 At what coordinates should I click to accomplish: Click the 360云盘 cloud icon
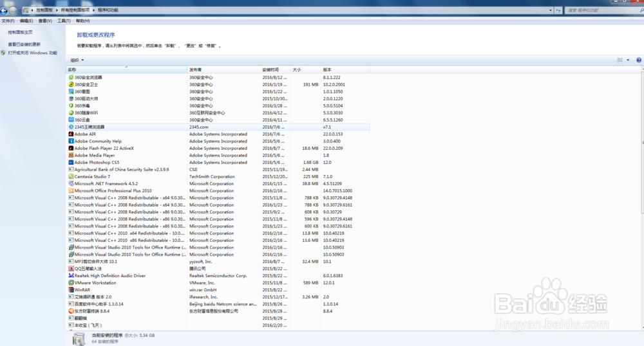(71, 120)
